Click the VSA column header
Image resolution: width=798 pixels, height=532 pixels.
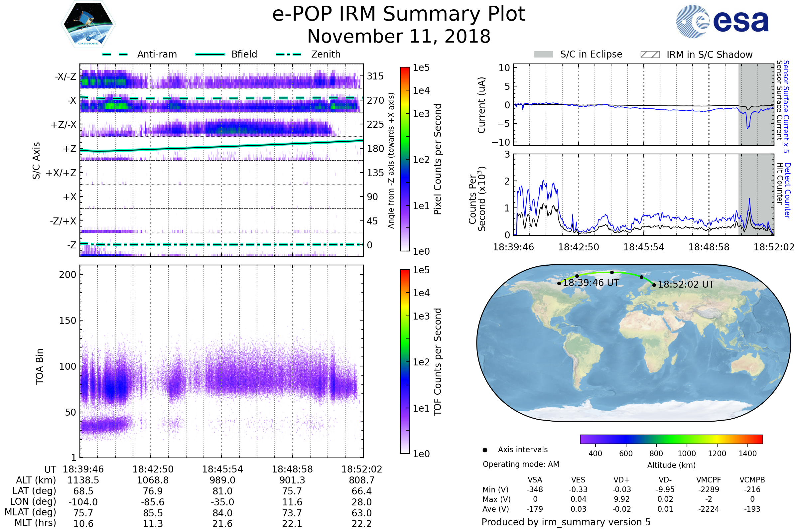point(535,480)
